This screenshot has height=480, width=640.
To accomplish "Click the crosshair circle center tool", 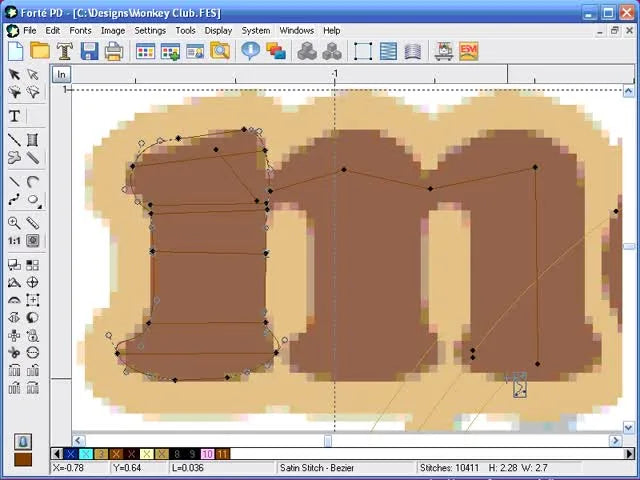I will pos(33,282).
